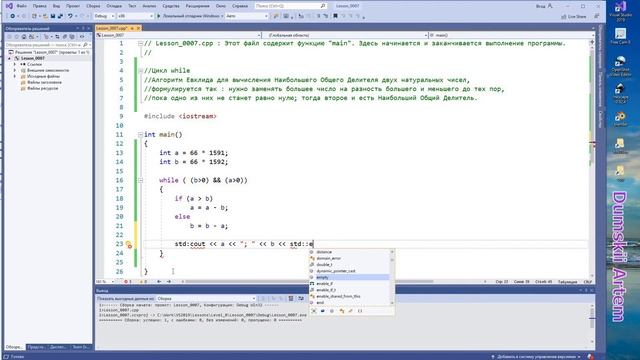The width and height of the screenshot is (640, 360).
Task: Click the Undo arrow in toolbar
Action: (70, 16)
